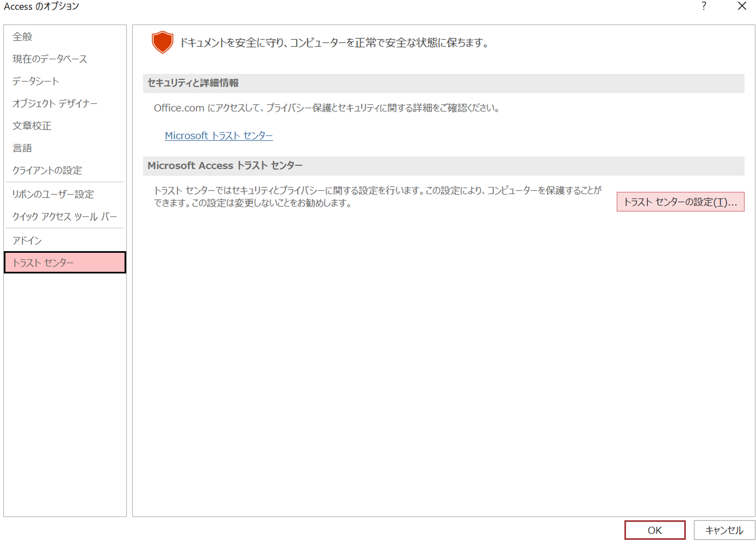
Task: Dismiss dialog with キャンセル button
Action: click(x=724, y=530)
